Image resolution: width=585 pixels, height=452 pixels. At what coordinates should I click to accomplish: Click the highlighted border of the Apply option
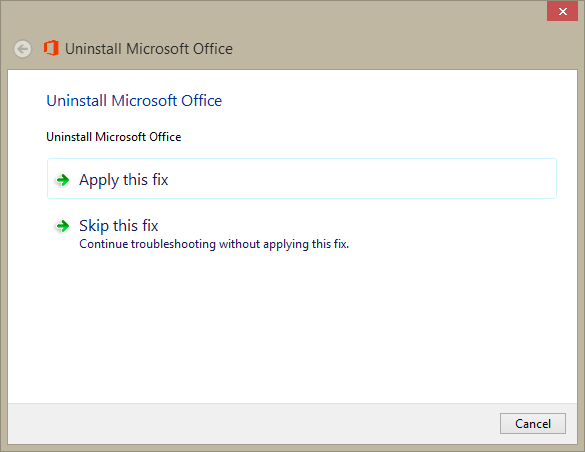[301, 159]
